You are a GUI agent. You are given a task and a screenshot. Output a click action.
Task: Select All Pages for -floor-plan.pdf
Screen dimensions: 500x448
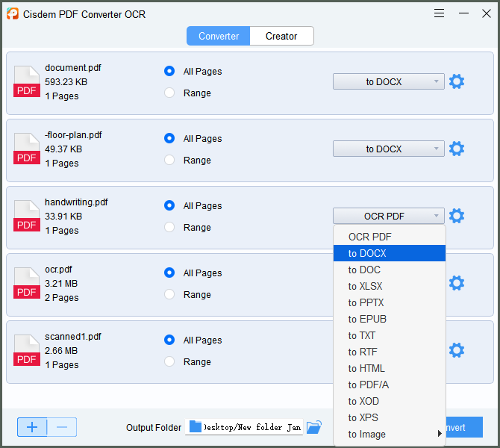pos(169,138)
